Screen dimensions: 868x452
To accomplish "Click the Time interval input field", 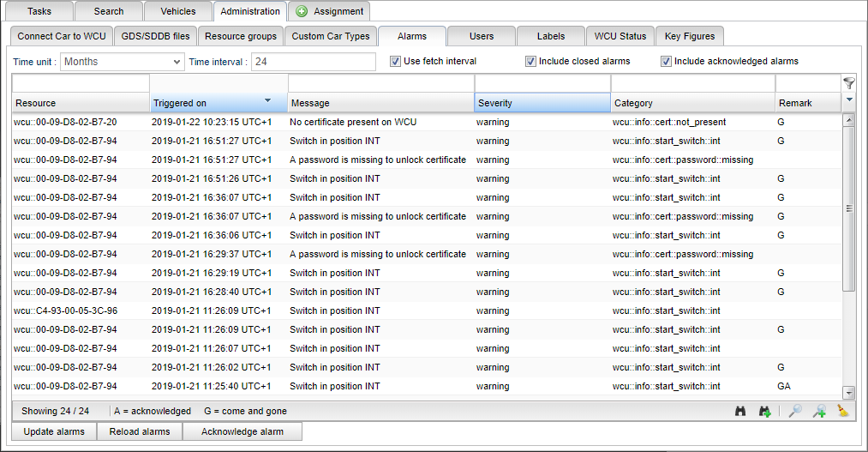I will click(313, 62).
